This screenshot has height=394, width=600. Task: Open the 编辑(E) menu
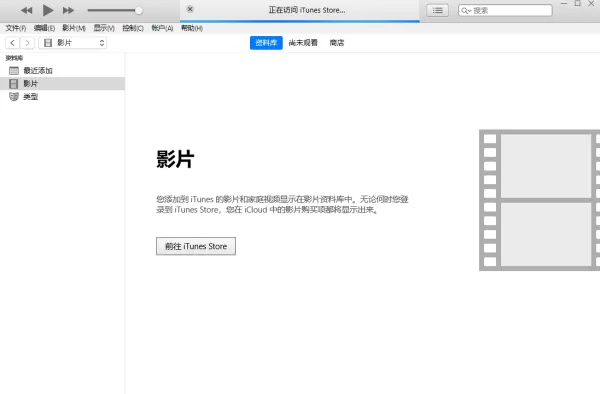tap(44, 28)
